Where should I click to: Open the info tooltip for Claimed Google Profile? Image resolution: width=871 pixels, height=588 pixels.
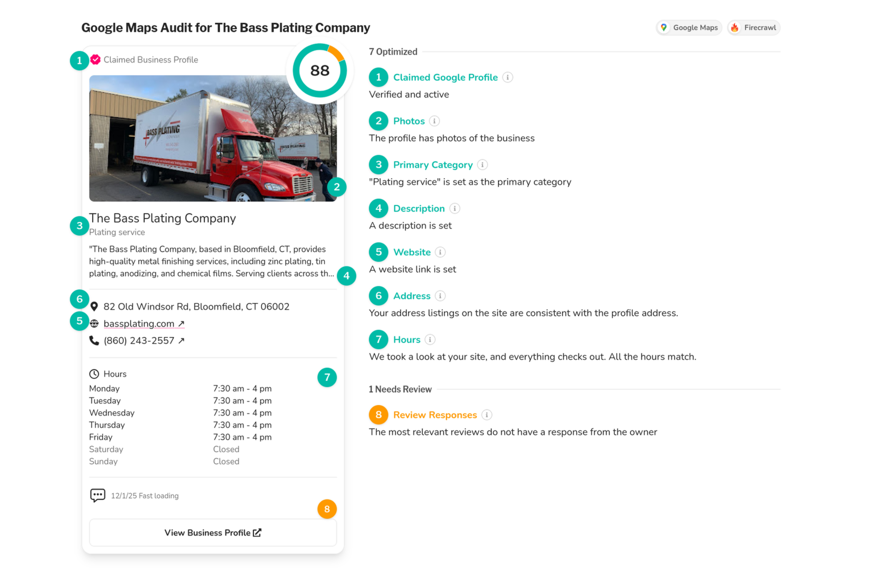[x=508, y=77]
